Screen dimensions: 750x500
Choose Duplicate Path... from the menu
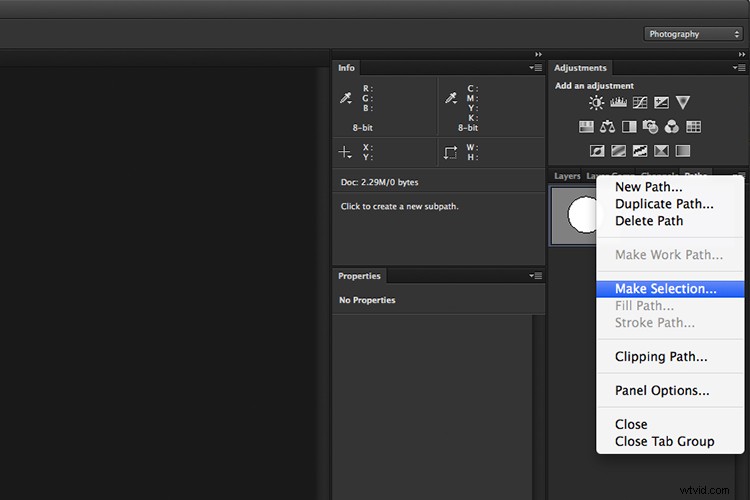coord(670,204)
